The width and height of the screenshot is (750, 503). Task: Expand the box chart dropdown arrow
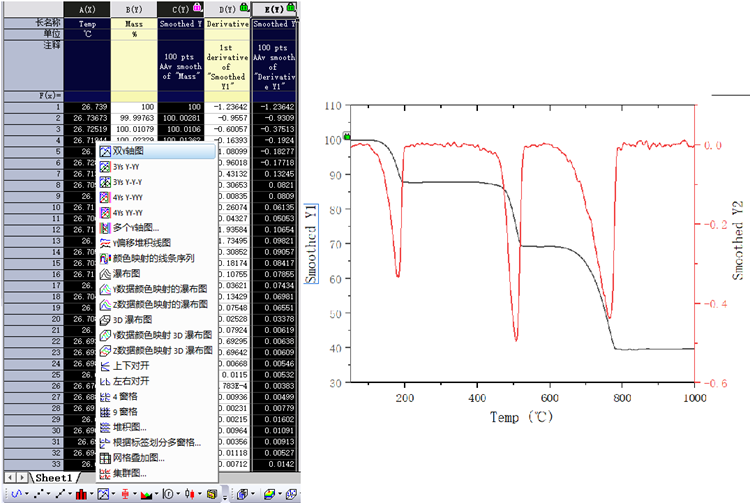(x=135, y=494)
